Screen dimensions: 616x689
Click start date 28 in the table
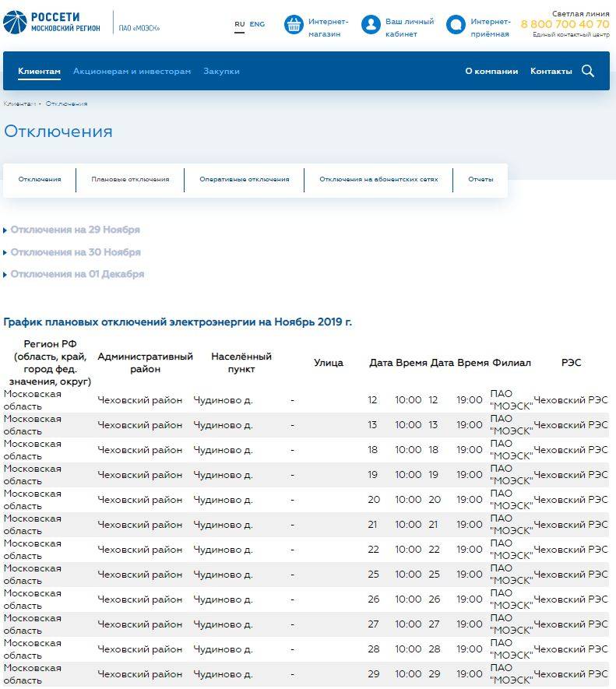(x=373, y=649)
